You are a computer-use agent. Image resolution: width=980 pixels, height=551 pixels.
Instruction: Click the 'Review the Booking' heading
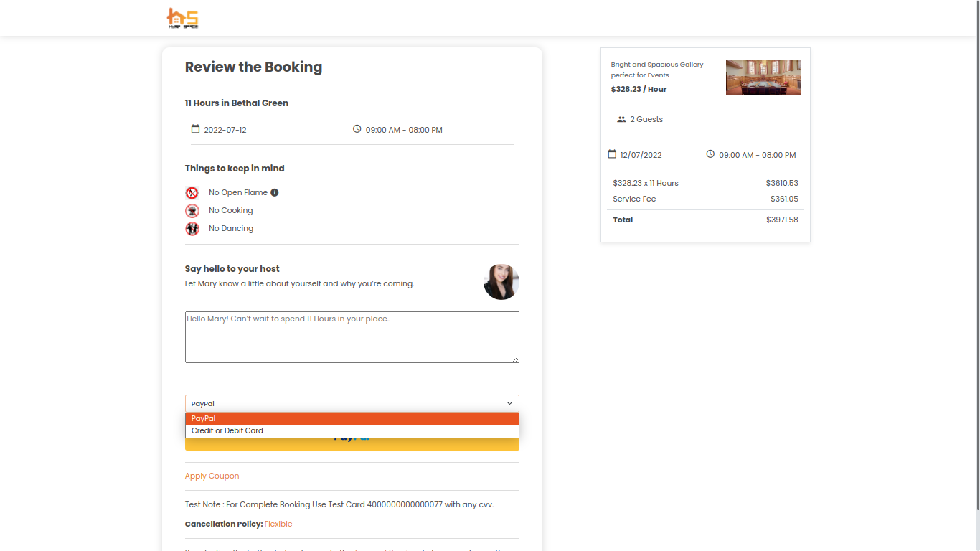pyautogui.click(x=253, y=67)
